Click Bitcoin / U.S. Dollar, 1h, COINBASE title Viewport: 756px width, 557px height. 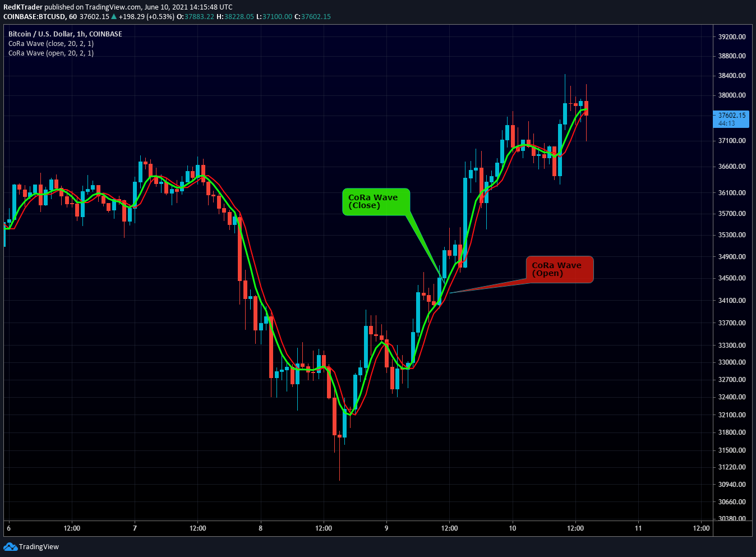pos(65,34)
